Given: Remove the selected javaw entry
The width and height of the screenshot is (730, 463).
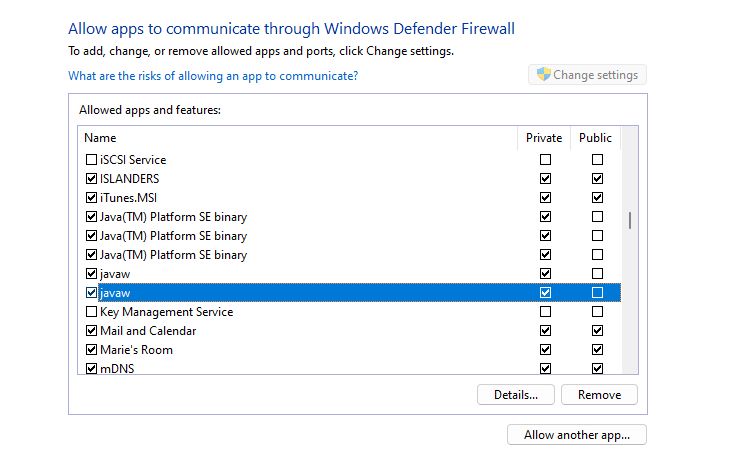Looking at the screenshot, I should point(599,395).
